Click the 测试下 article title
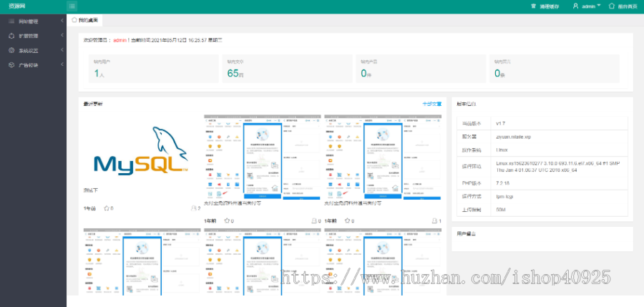 (90, 190)
